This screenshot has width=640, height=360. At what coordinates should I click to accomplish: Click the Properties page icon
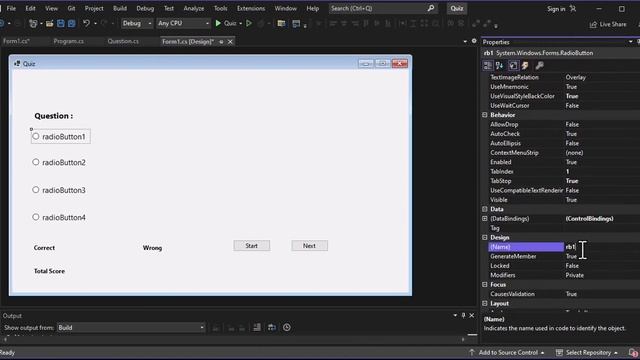pyautogui.click(x=513, y=65)
